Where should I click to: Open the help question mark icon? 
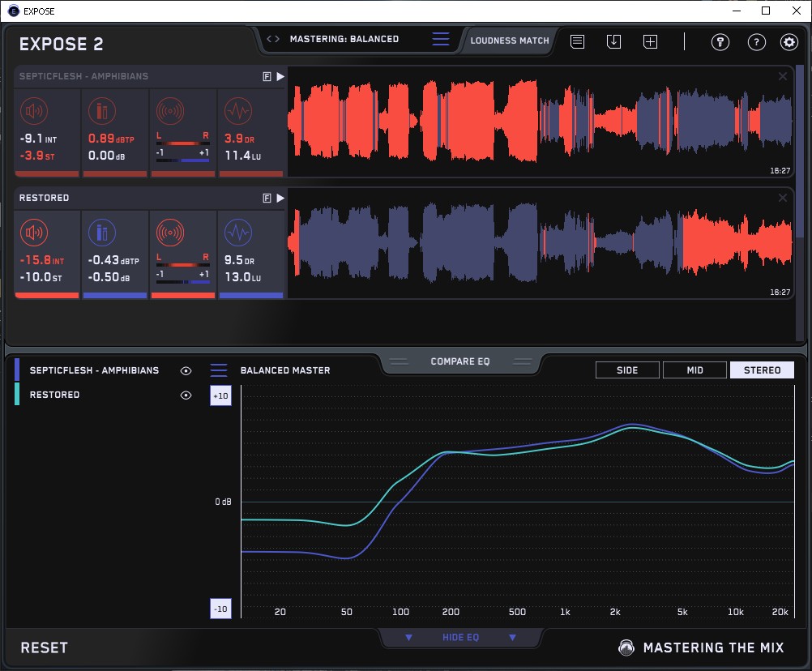757,42
